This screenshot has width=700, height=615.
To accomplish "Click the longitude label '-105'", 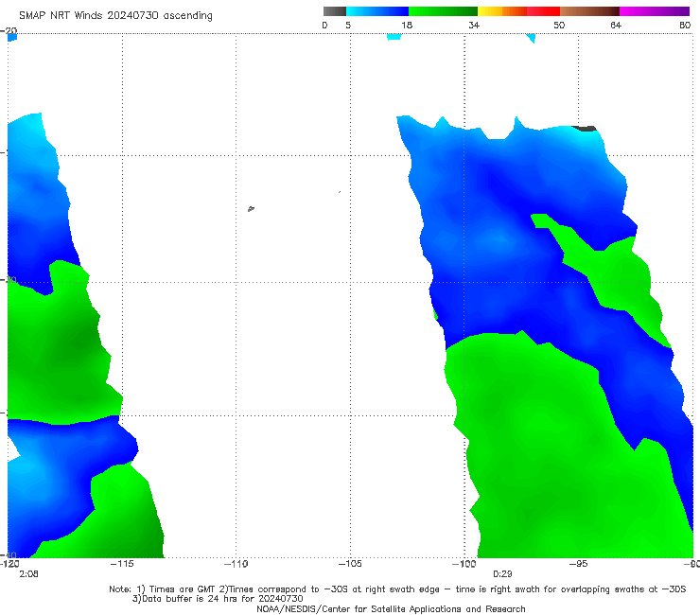I will [x=350, y=564].
